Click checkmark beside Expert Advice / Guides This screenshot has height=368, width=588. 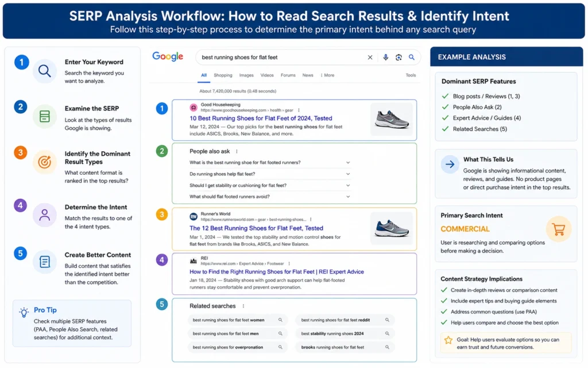(x=445, y=118)
